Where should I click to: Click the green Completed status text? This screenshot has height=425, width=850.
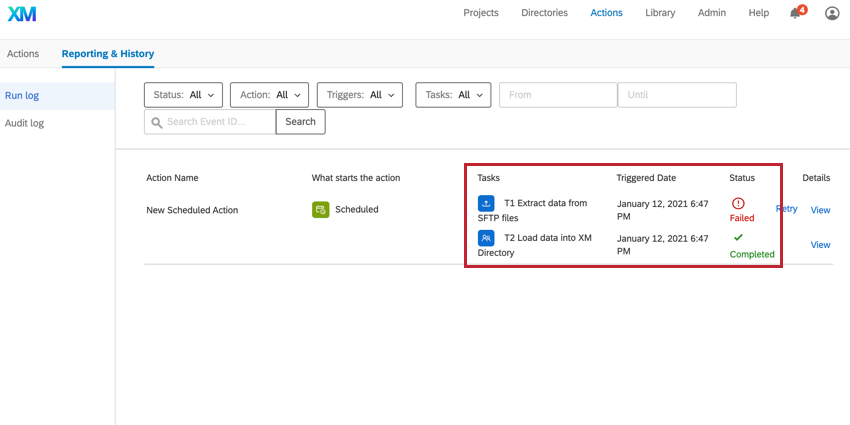(x=752, y=254)
